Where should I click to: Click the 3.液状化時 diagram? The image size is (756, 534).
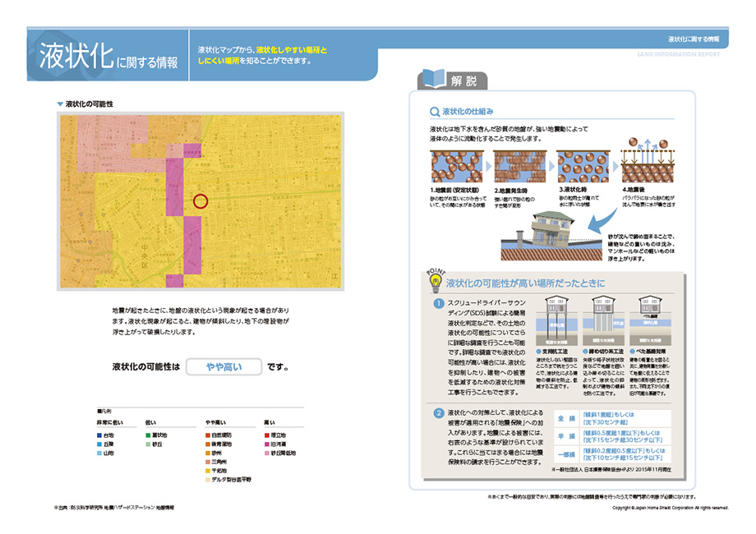(583, 166)
